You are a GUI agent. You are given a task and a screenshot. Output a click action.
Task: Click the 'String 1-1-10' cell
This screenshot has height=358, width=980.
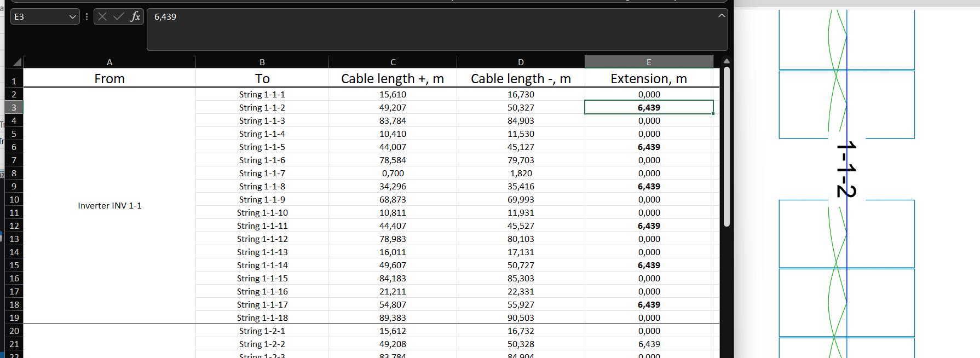pyautogui.click(x=262, y=212)
